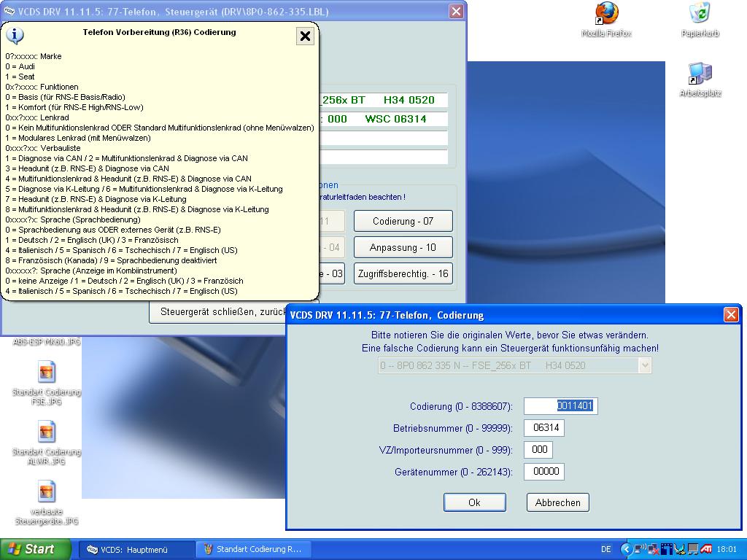Click the VZ/Importeursnummer field showing 000

point(538,449)
